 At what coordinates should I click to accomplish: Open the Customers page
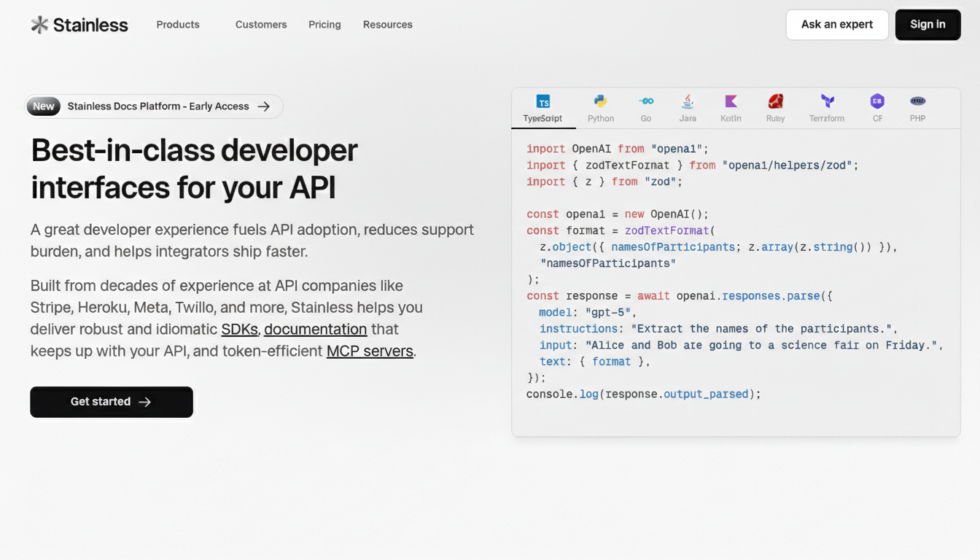click(x=261, y=25)
